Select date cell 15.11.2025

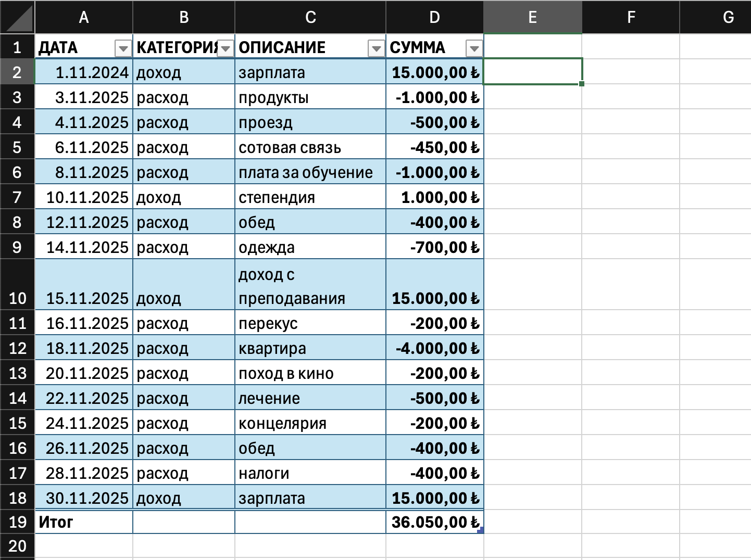pos(84,285)
